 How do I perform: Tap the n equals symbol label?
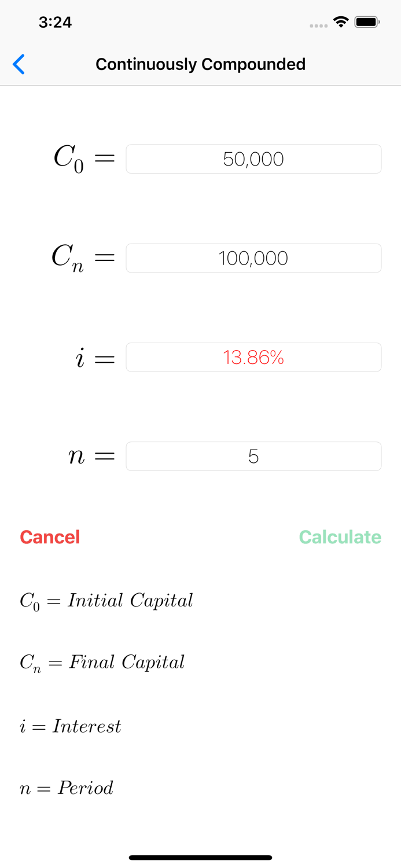point(90,456)
